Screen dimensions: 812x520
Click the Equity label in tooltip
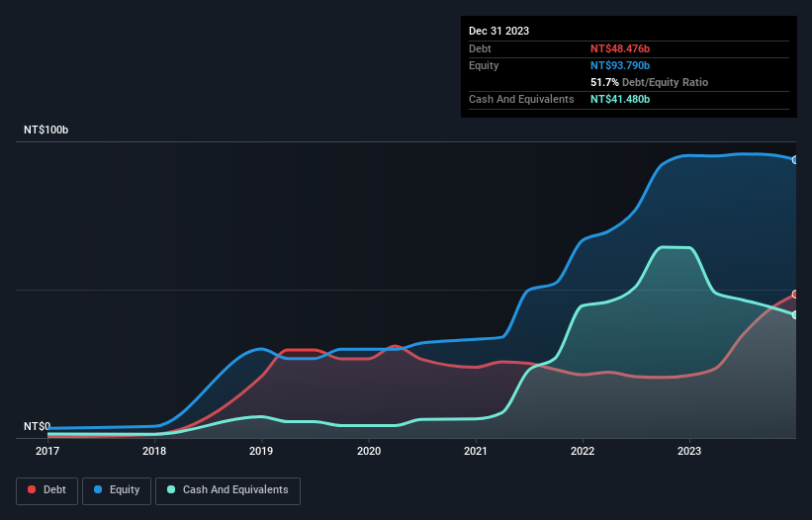tap(484, 65)
